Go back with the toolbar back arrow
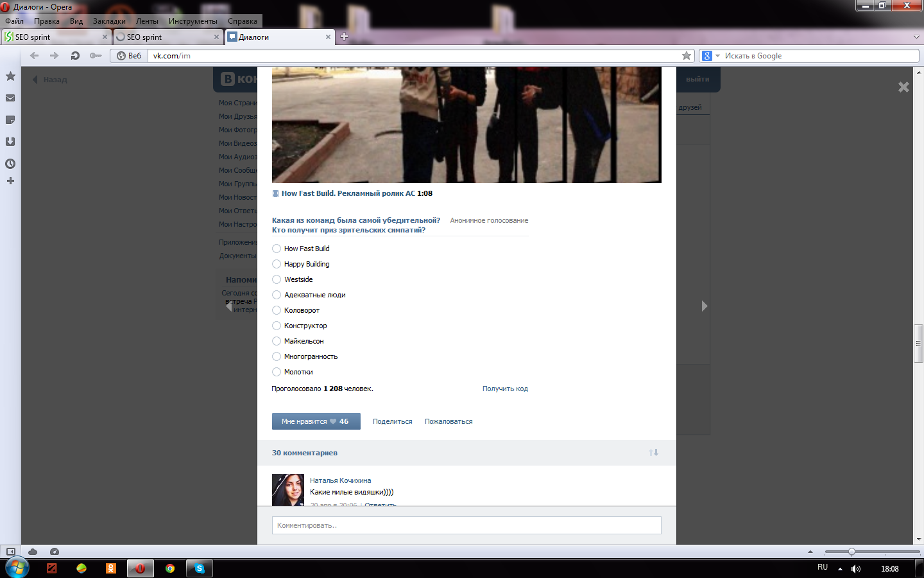The image size is (924, 578). tap(35, 56)
